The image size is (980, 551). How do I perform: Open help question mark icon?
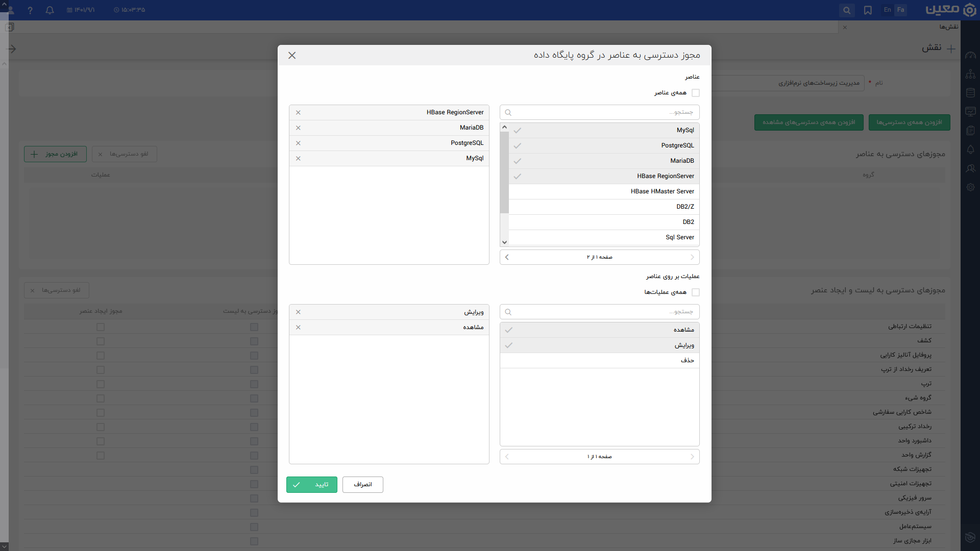click(x=30, y=10)
